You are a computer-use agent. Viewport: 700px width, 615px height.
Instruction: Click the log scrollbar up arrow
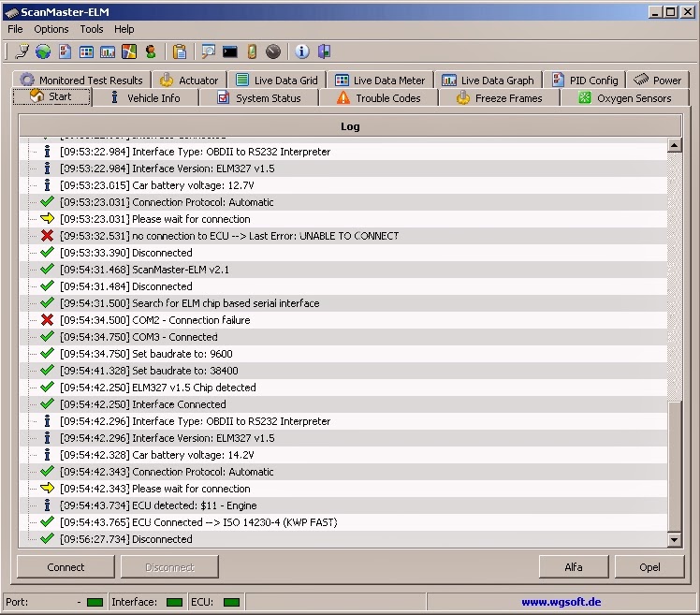(x=674, y=145)
